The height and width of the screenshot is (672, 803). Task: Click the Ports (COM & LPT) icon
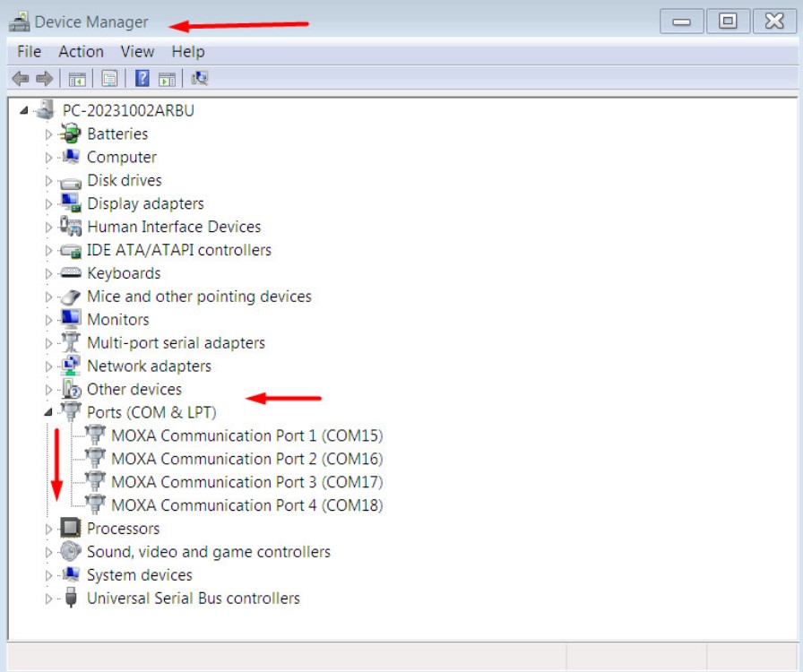click(70, 411)
